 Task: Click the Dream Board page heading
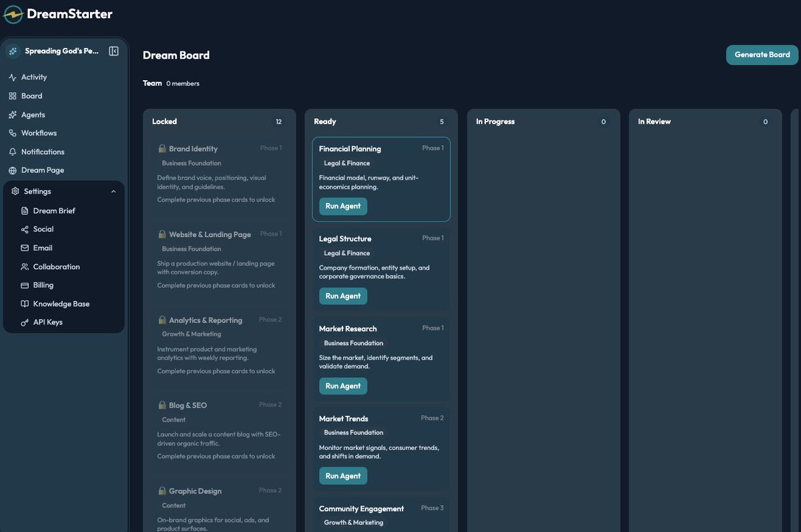pos(176,55)
